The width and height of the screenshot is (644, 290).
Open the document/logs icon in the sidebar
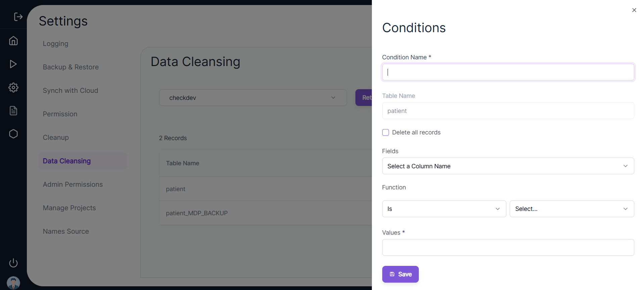(x=13, y=111)
